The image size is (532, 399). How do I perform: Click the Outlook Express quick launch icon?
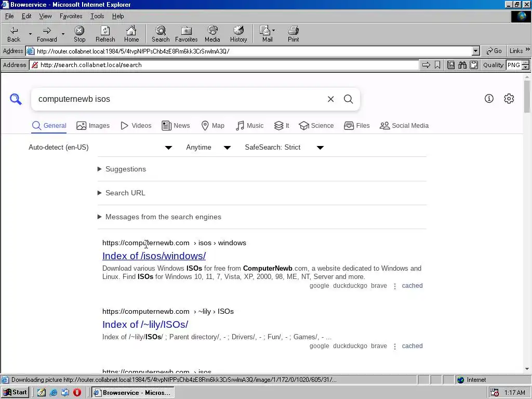[65, 393]
